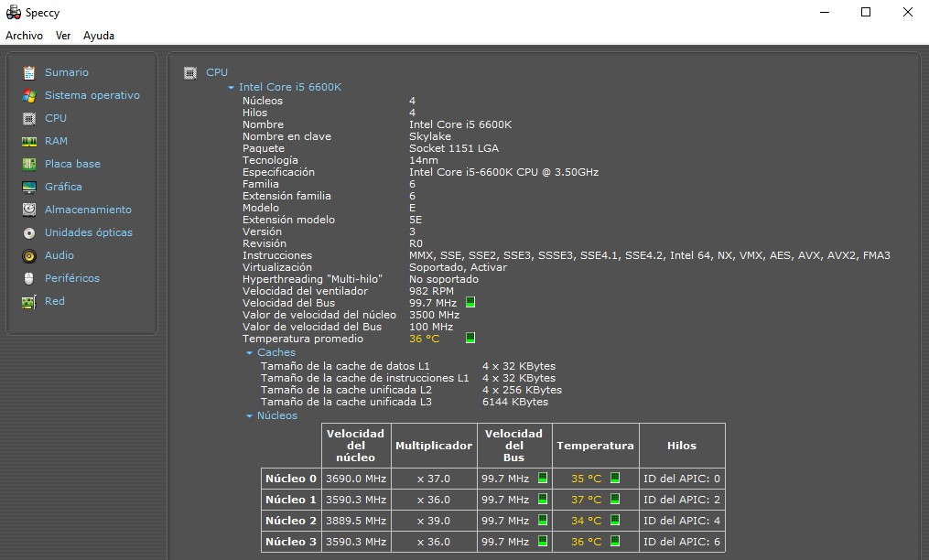Select the Red section icon
The image size is (929, 560).
pos(32,301)
